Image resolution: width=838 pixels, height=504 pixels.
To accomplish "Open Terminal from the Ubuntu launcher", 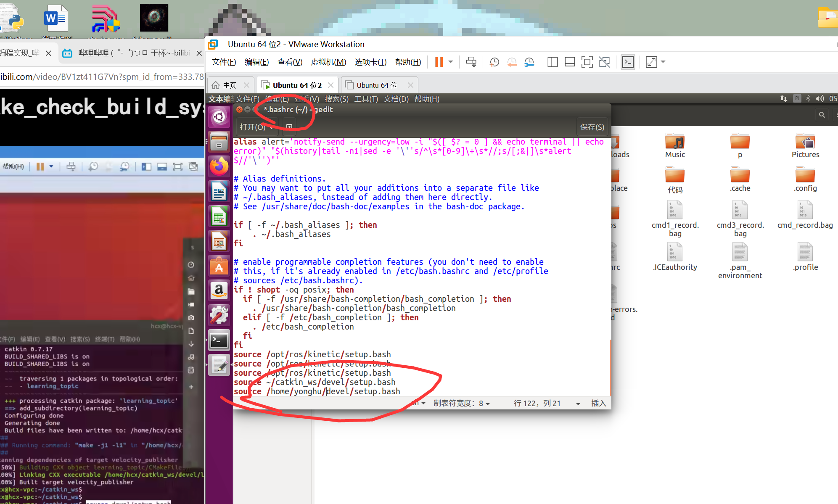I will pyautogui.click(x=219, y=341).
